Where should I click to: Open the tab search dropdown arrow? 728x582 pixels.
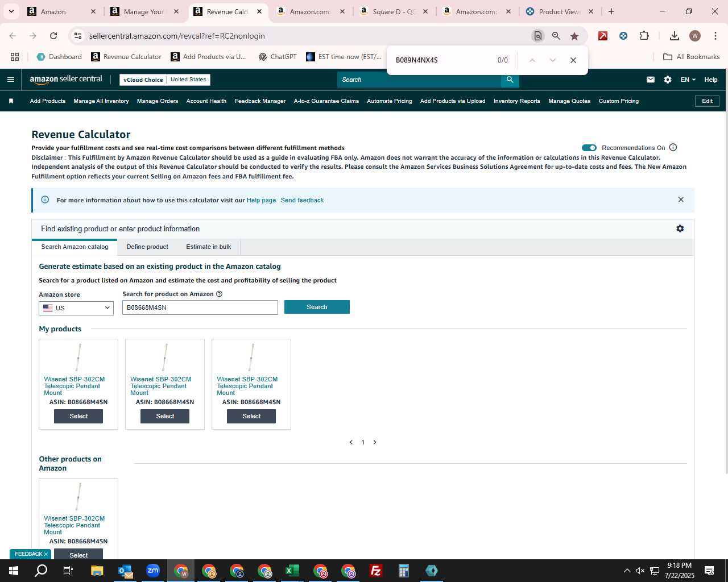click(11, 11)
